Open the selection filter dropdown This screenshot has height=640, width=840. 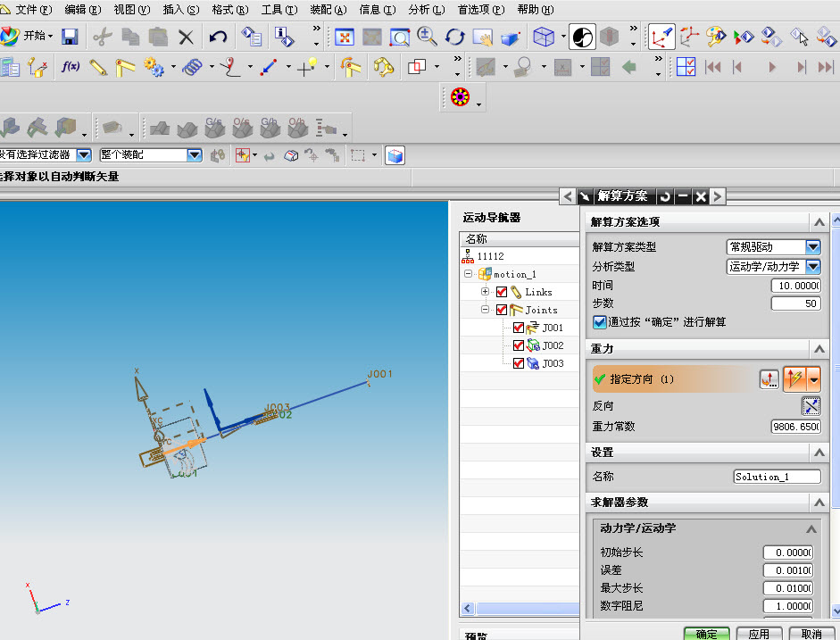[x=84, y=155]
